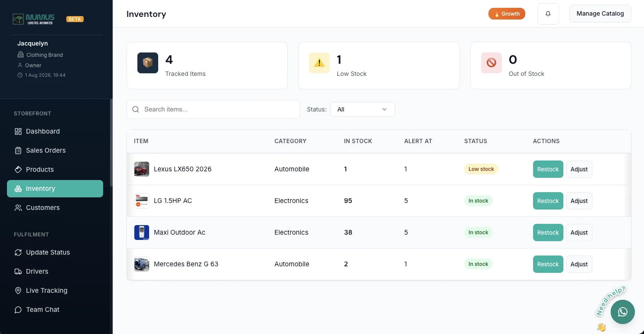
Task: Go to Dashboard in sidebar
Action: point(55,131)
